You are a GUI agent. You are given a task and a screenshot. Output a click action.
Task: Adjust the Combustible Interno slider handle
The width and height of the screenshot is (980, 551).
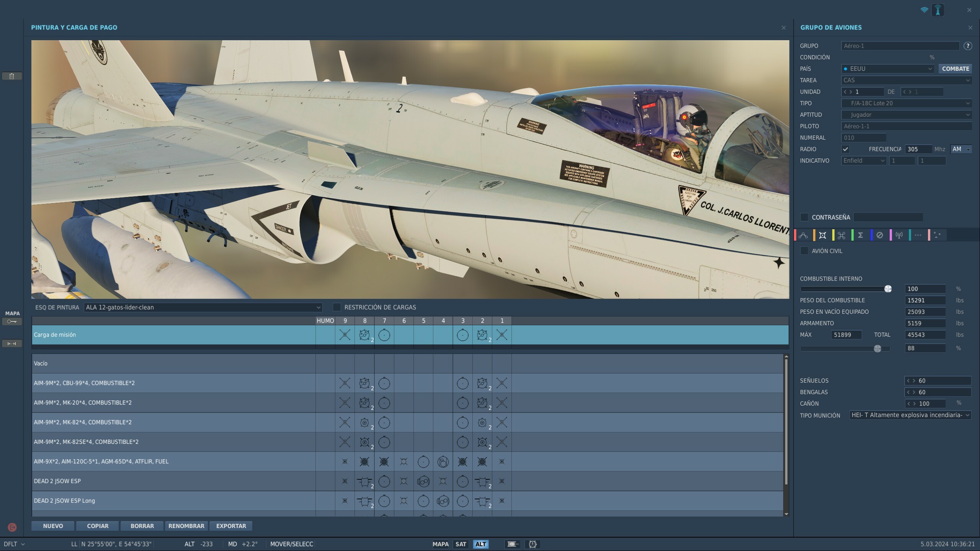pos(888,289)
